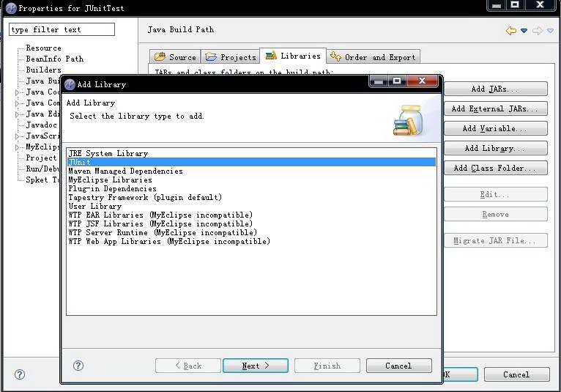
Task: Switch to the Projects tab
Action: (231, 56)
